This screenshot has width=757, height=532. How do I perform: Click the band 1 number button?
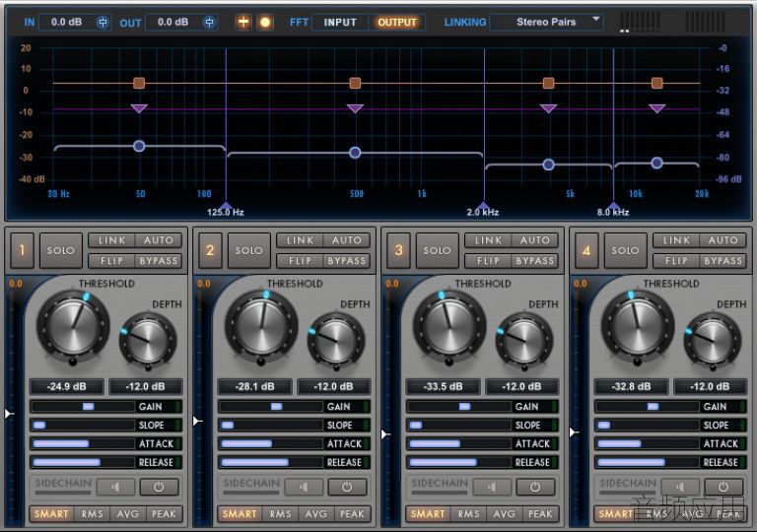[x=22, y=250]
